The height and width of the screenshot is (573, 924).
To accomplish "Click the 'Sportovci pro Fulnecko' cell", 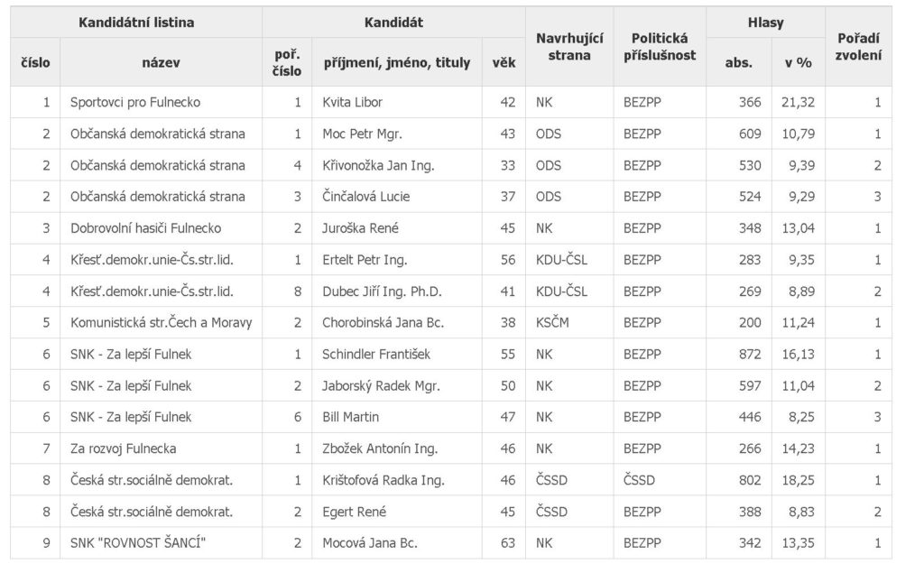I will 135,102.
